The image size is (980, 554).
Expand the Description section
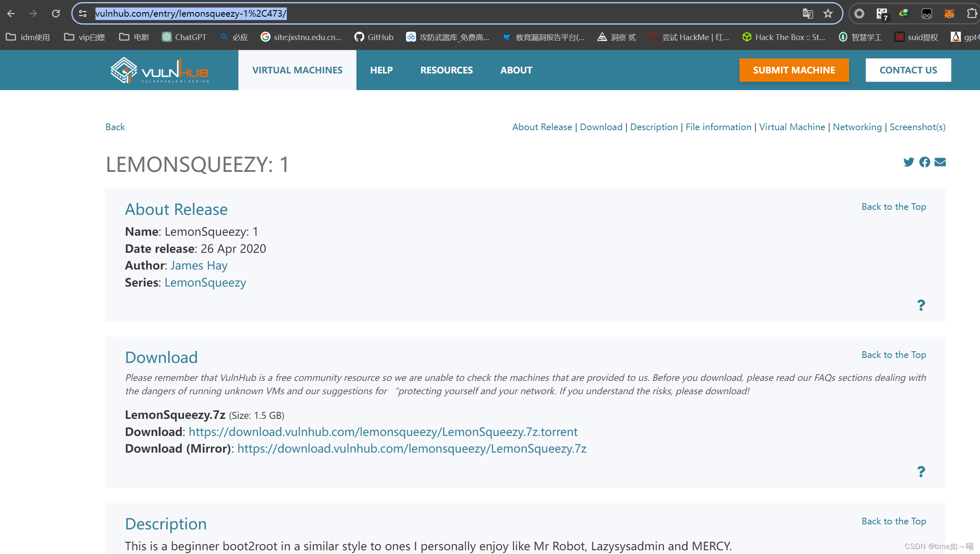tap(165, 523)
